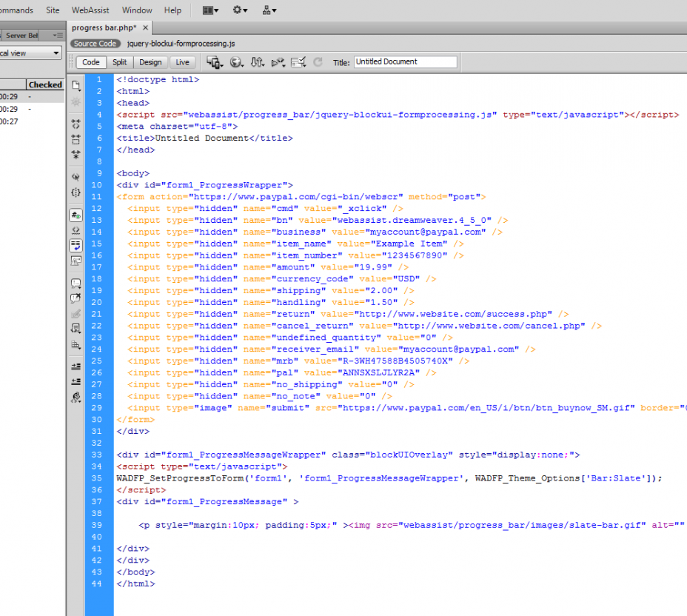Open the Window menu
Image resolution: width=687 pixels, height=616 pixels.
[137, 10]
